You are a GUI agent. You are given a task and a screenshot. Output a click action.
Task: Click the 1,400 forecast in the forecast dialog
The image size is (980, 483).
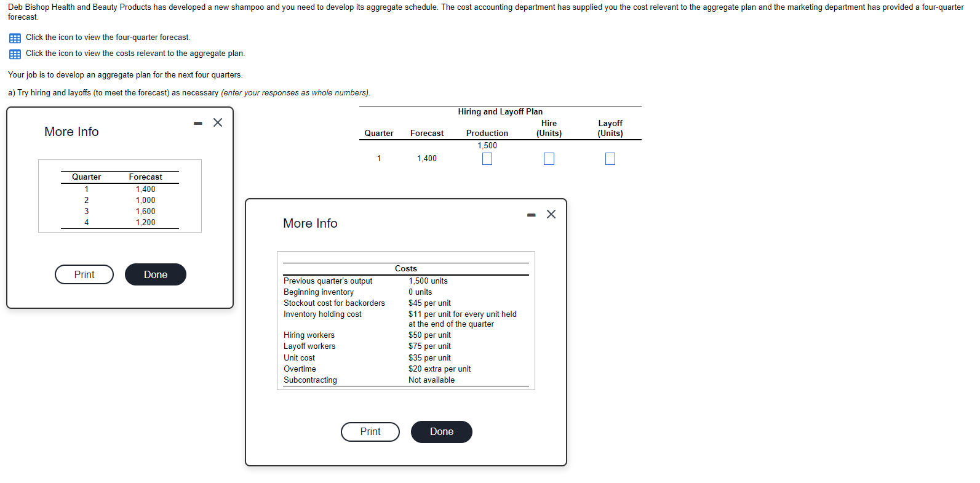pyautogui.click(x=146, y=190)
